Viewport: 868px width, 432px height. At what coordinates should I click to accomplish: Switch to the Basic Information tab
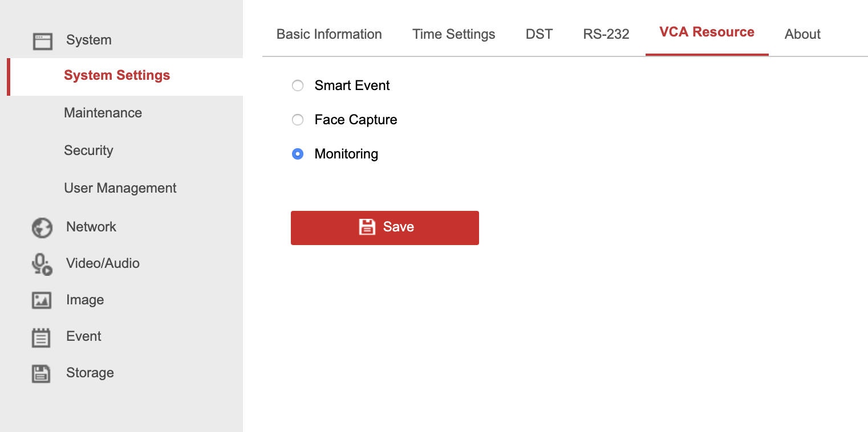point(329,34)
